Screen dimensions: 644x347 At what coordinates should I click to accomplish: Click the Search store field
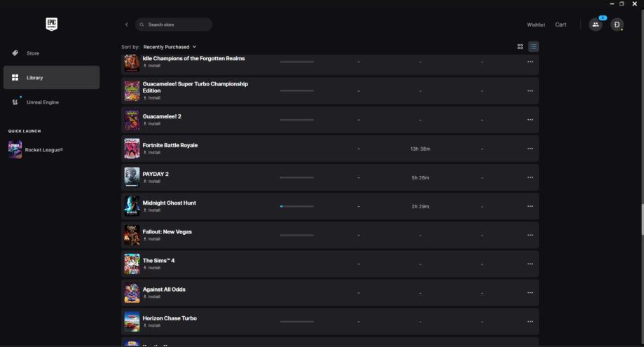[x=174, y=25]
